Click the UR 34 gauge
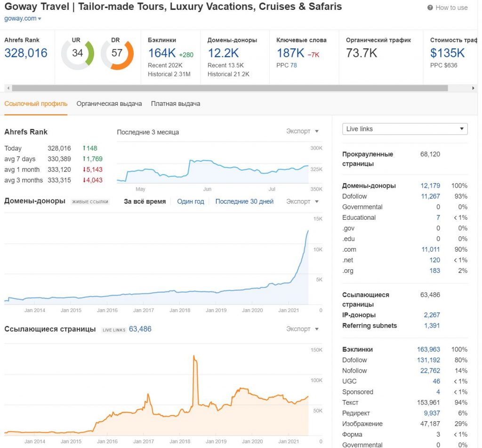 (x=78, y=54)
